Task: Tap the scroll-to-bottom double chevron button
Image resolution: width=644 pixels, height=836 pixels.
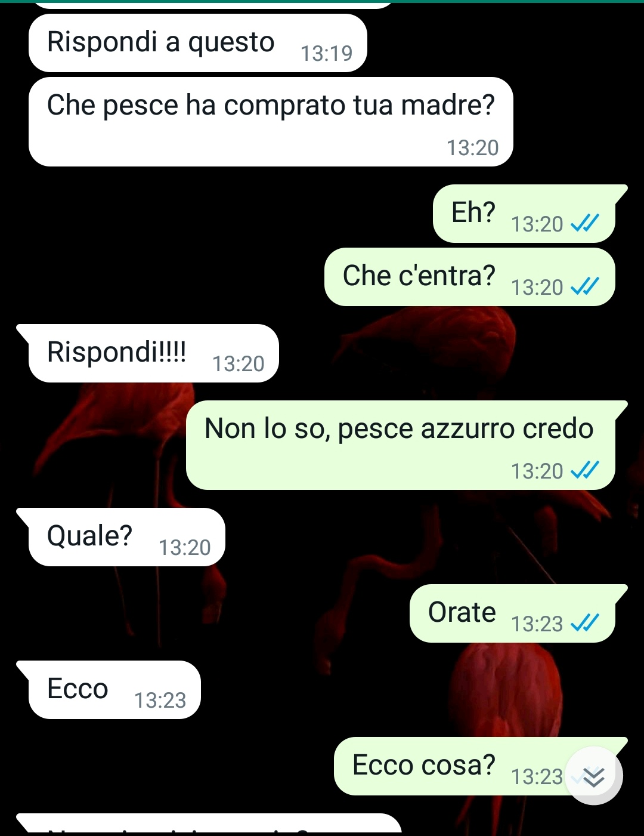Action: tap(593, 776)
